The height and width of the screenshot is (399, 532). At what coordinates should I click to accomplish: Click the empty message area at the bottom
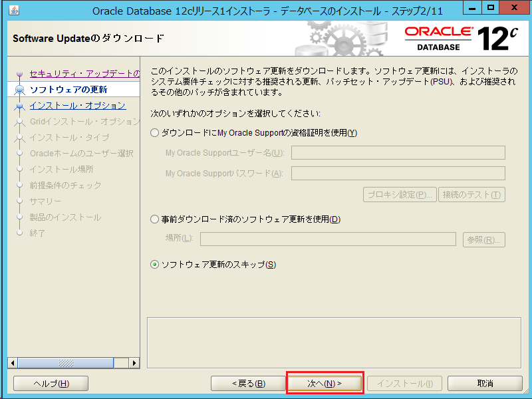pyautogui.click(x=334, y=342)
